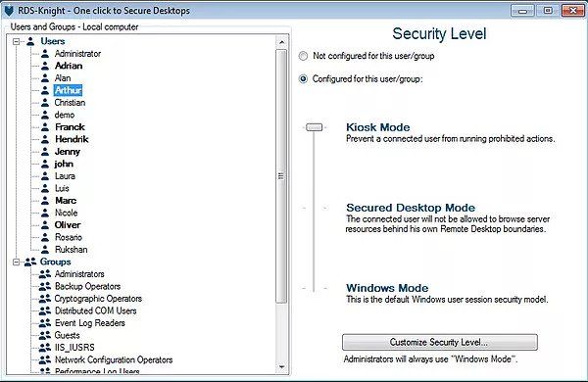Image resolution: width=588 pixels, height=382 pixels.
Task: Click the user icon beside Jenny
Action: [45, 152]
